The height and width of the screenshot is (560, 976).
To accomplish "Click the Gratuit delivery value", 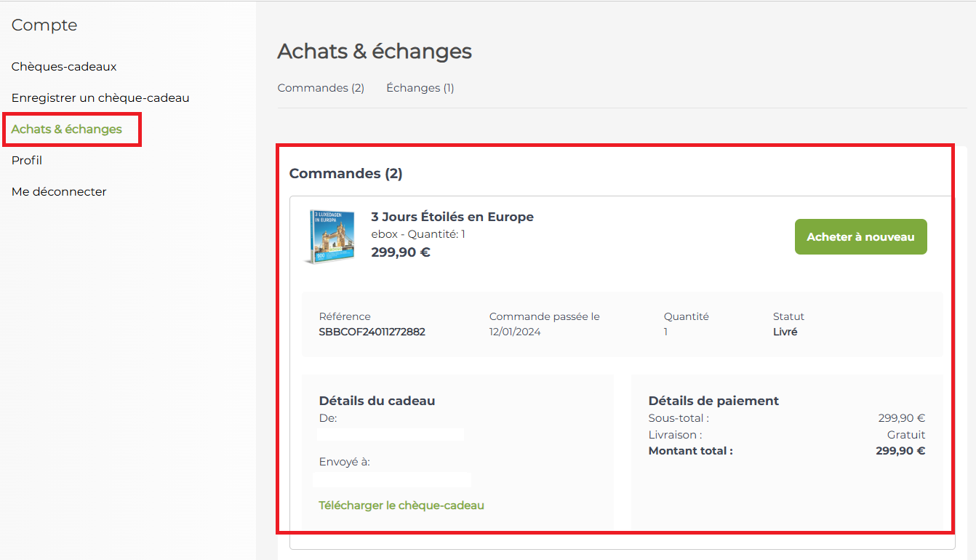I will pyautogui.click(x=906, y=434).
